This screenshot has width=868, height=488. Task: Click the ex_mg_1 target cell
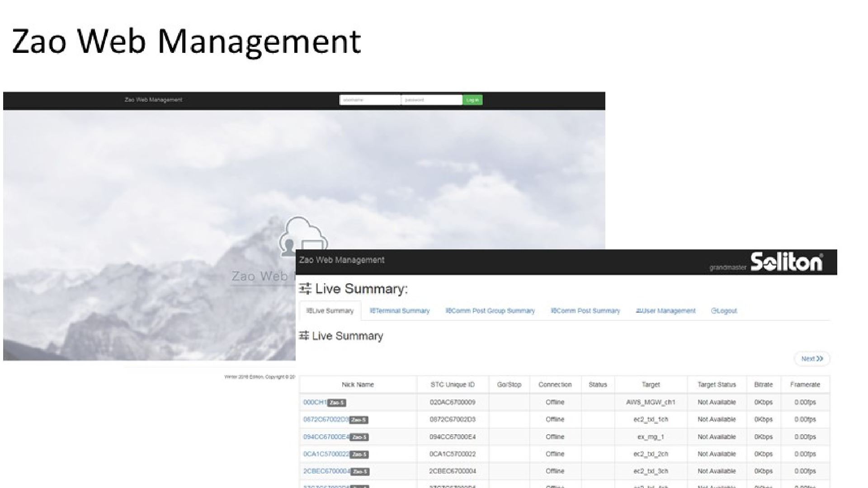tap(651, 436)
